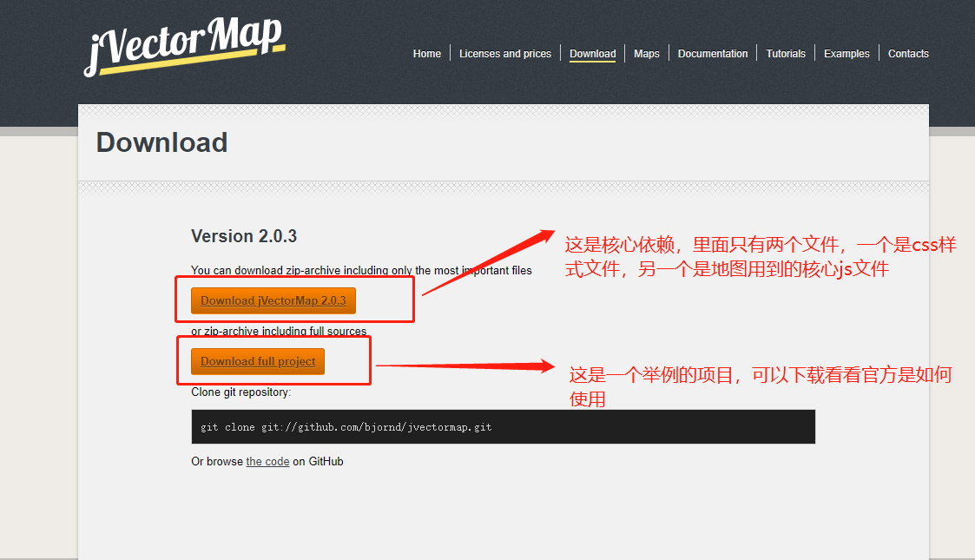The image size is (975, 560).
Task: Click Download full project button
Action: (x=257, y=361)
